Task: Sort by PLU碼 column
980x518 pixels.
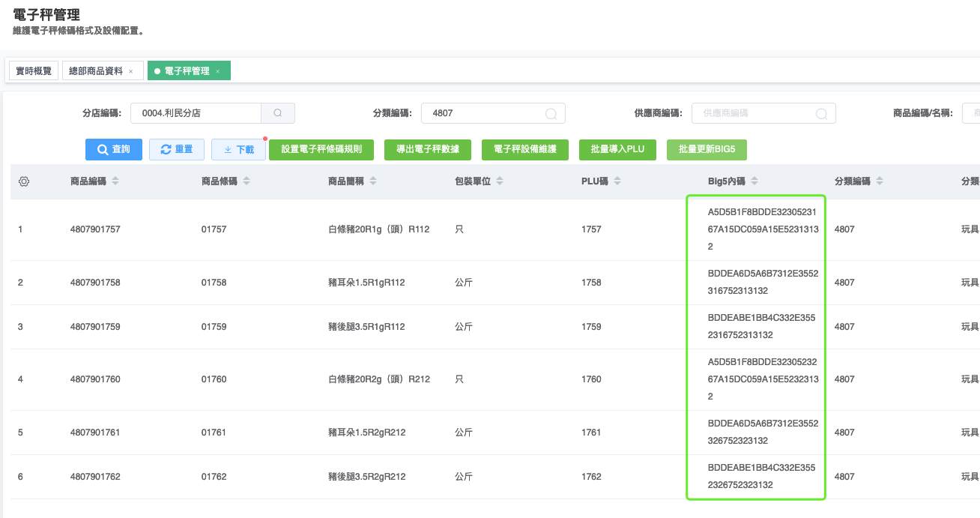Action: (617, 181)
